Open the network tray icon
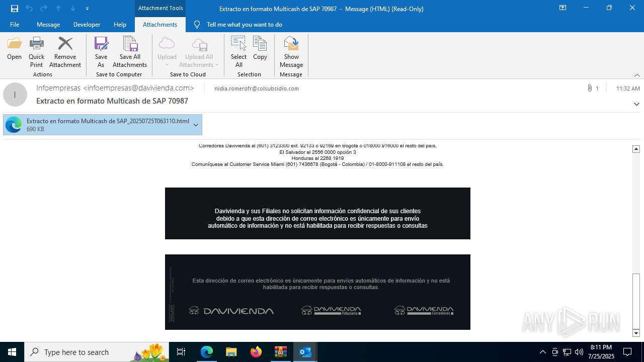 point(567,352)
